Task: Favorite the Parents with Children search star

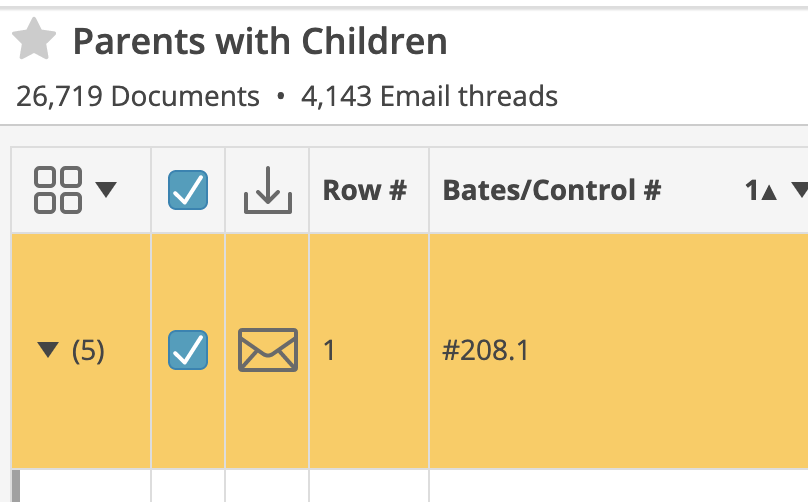Action: tap(34, 39)
